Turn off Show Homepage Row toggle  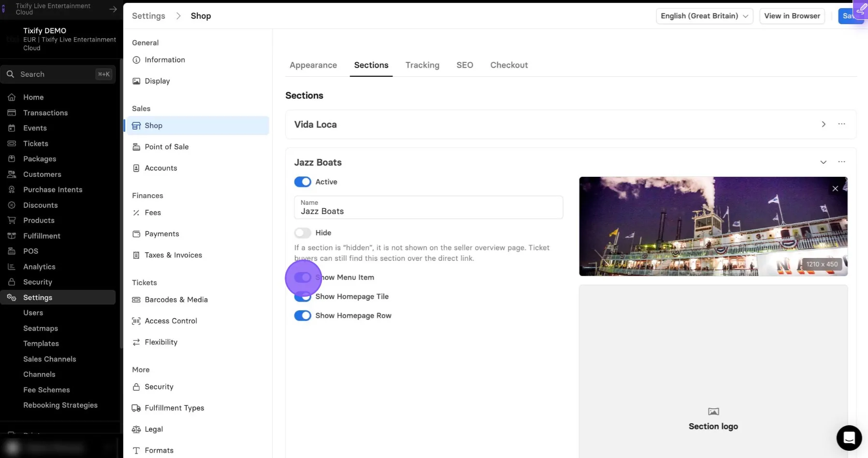point(303,316)
